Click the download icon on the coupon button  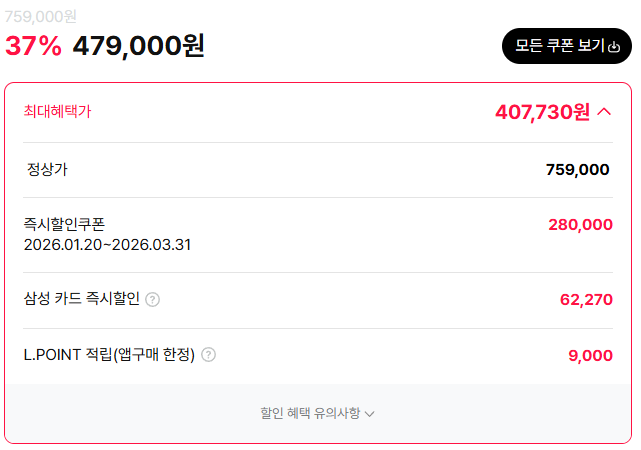pyautogui.click(x=614, y=46)
